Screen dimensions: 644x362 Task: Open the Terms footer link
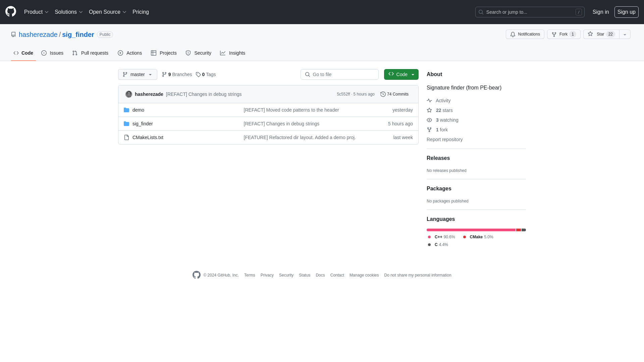click(250, 275)
